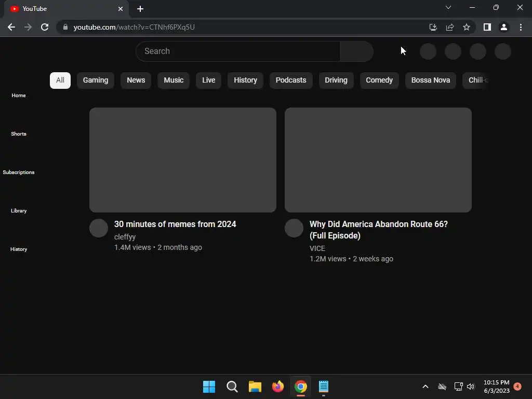Launch Firefox from the taskbar
The width and height of the screenshot is (532, 399).
(278, 387)
